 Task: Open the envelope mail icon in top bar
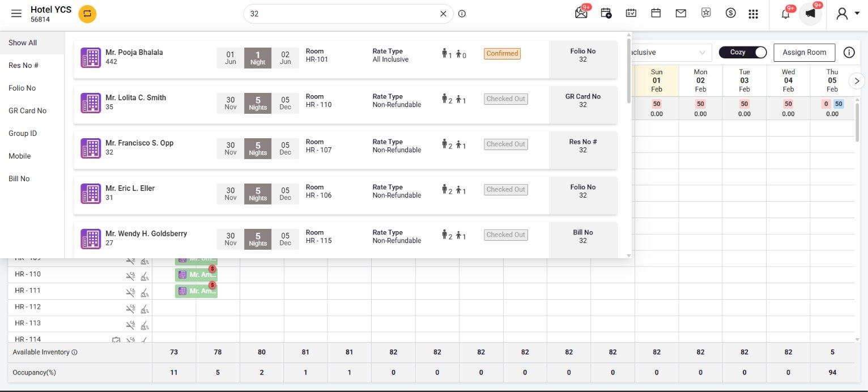click(x=681, y=13)
